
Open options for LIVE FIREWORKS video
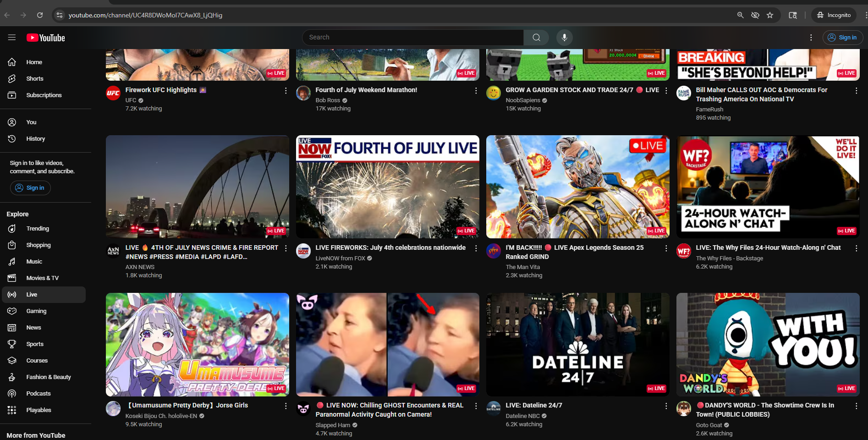(x=476, y=248)
